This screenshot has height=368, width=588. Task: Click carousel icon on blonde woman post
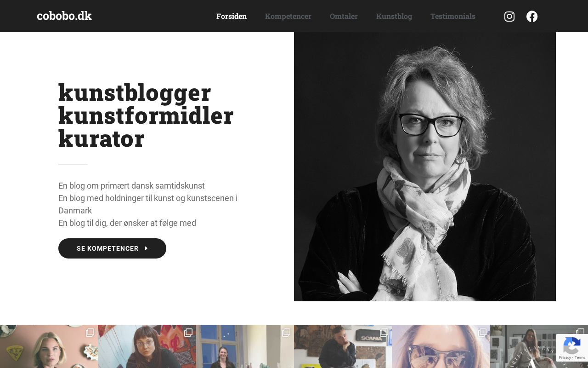90,333
